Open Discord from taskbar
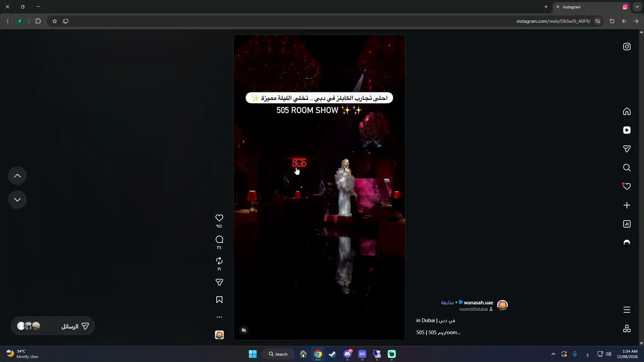Screen dimensions: 644x362 coord(347,354)
